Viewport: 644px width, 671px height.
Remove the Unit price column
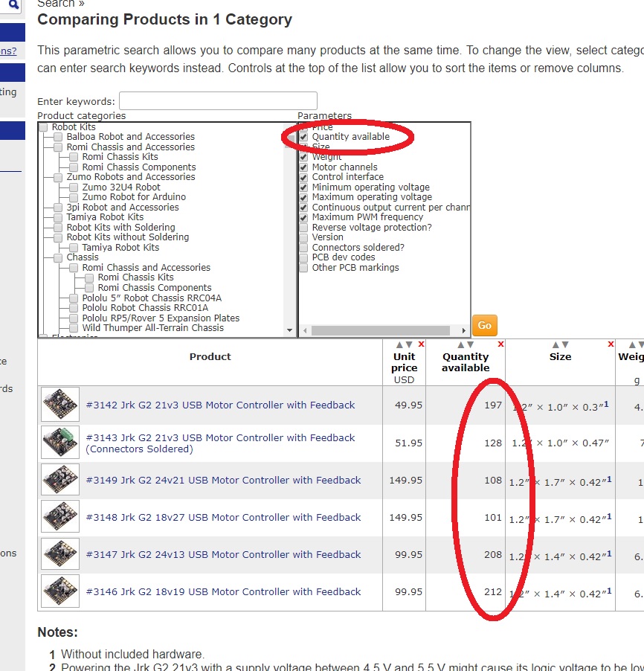421,344
